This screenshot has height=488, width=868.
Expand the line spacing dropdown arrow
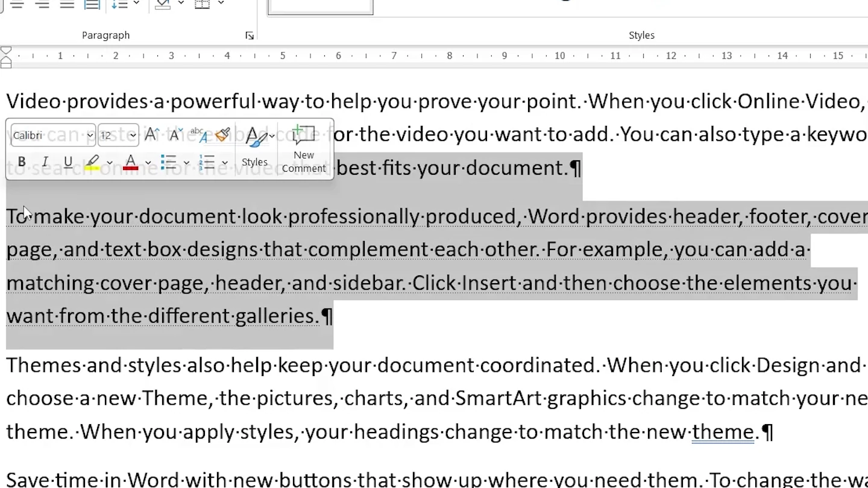[136, 4]
